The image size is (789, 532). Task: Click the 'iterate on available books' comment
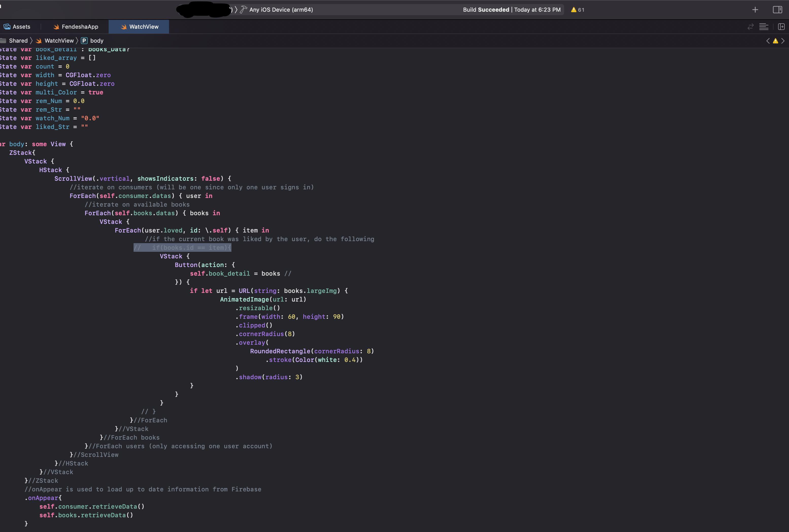tap(137, 205)
